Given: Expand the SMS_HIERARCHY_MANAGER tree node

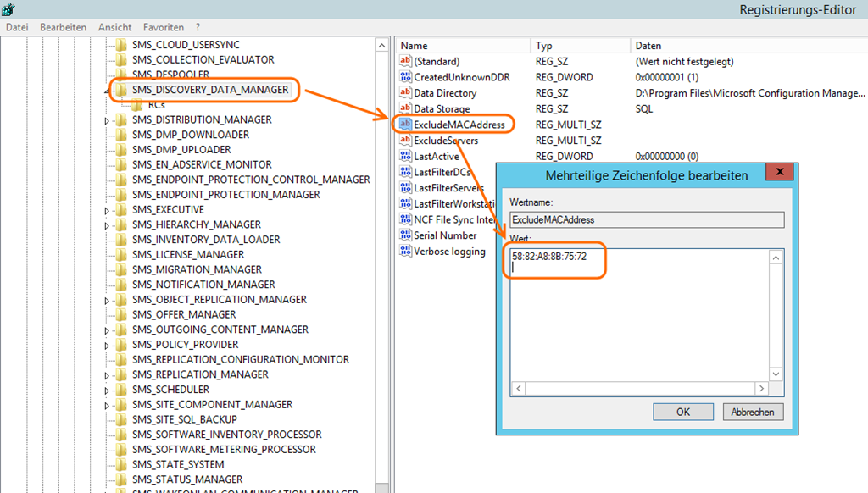Looking at the screenshot, I should [x=107, y=225].
